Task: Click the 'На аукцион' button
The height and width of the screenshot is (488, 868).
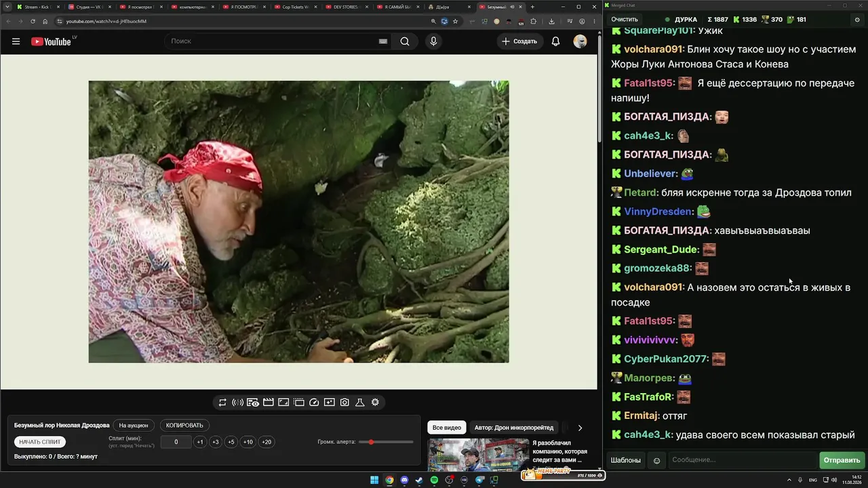Action: [134, 426]
